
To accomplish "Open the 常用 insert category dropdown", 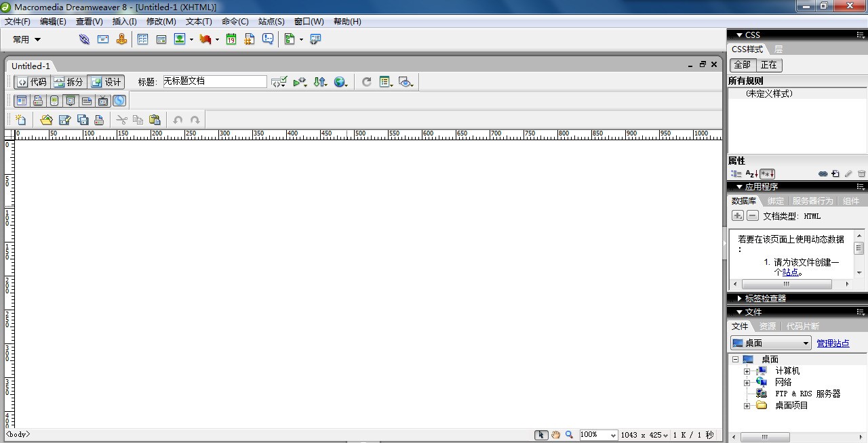I will (x=27, y=39).
